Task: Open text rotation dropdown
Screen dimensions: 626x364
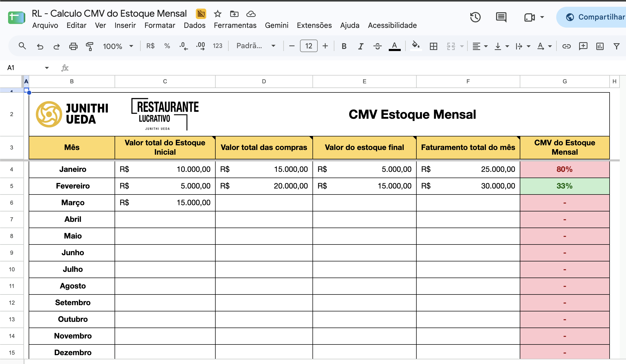Action: tap(544, 46)
